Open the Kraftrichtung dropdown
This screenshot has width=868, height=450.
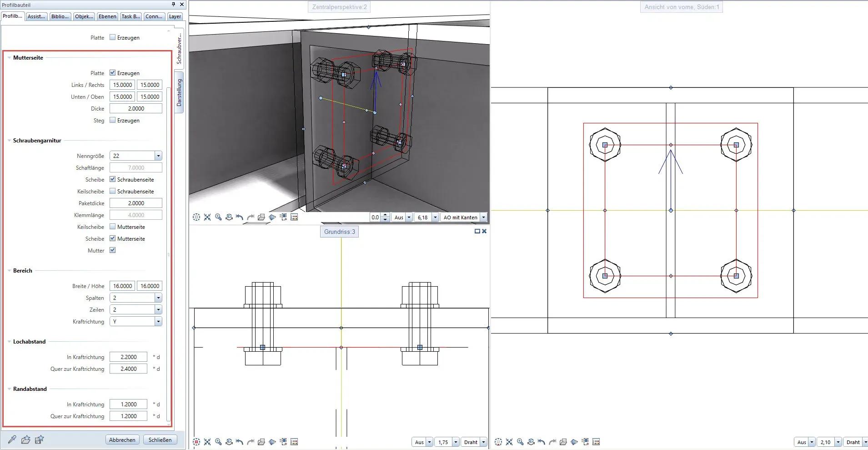click(158, 321)
